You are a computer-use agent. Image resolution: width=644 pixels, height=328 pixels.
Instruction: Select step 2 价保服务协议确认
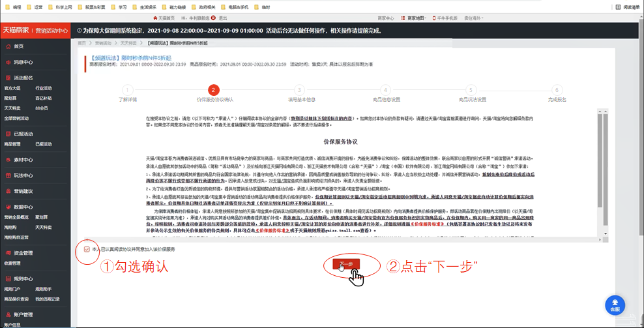214,90
